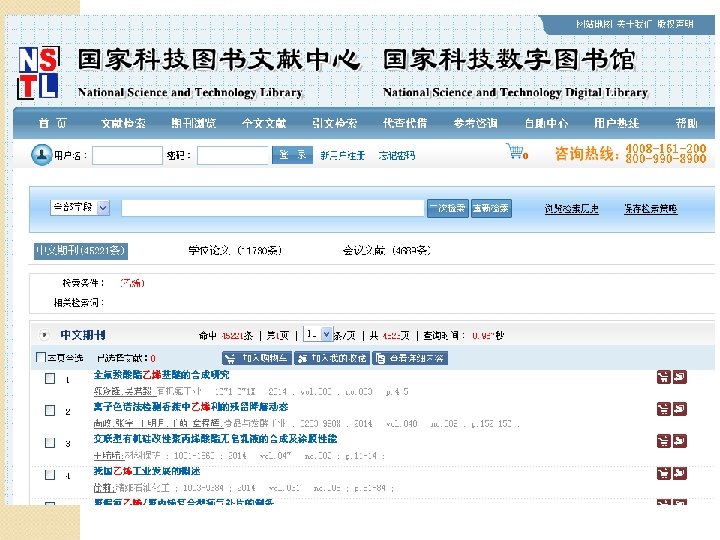
Task: Click favorite icon on result row 2
Action: click(680, 409)
